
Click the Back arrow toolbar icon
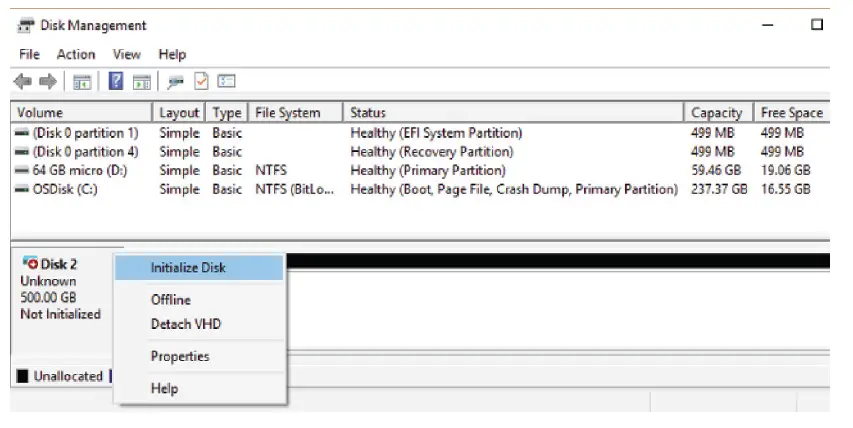coord(23,82)
